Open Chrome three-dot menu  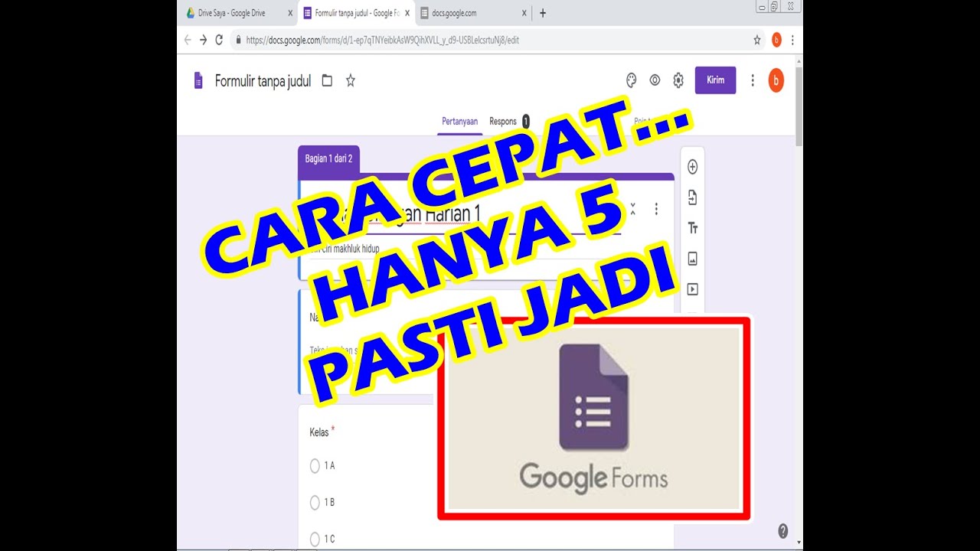(792, 40)
